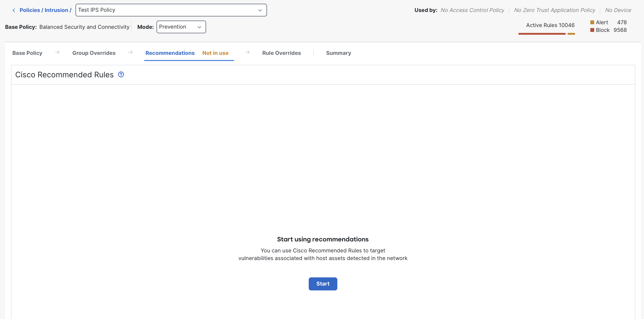Click the back chevron before Policies
Image resolution: width=644 pixels, height=319 pixels.
[x=14, y=10]
